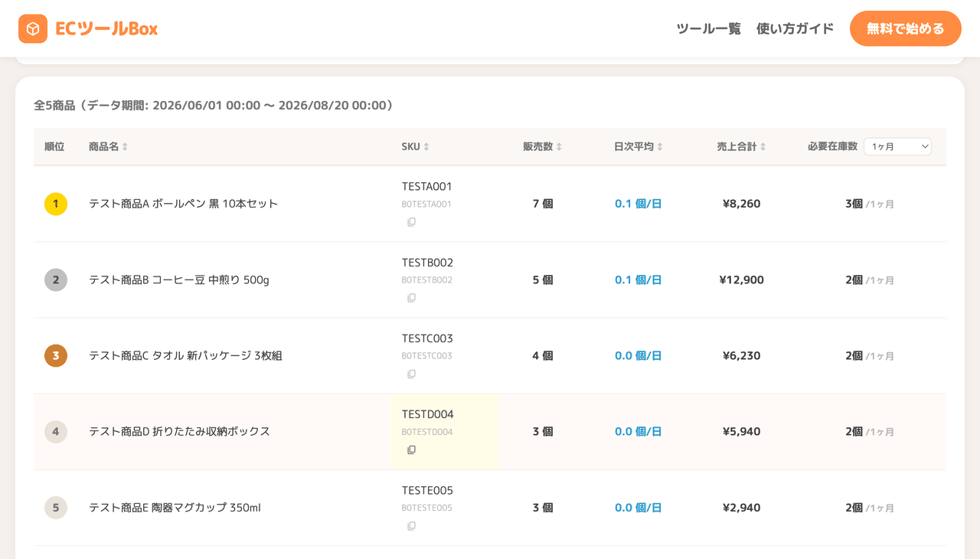
Task: Click SKU code TESTD004
Action: pyautogui.click(x=428, y=414)
